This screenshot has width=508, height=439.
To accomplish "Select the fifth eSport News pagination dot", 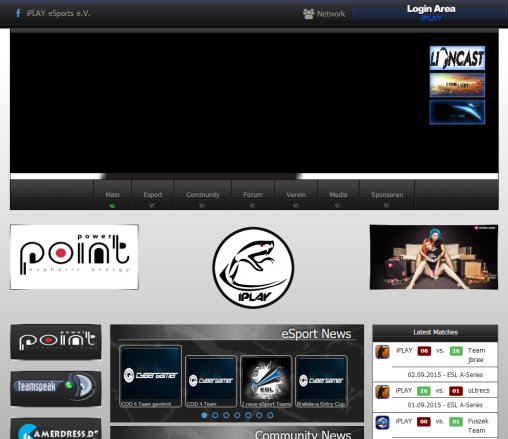I will [x=248, y=415].
